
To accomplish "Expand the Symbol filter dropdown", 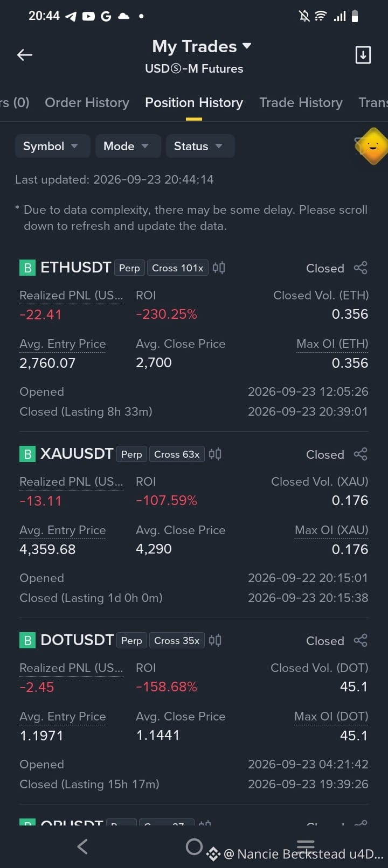I will pyautogui.click(x=52, y=146).
